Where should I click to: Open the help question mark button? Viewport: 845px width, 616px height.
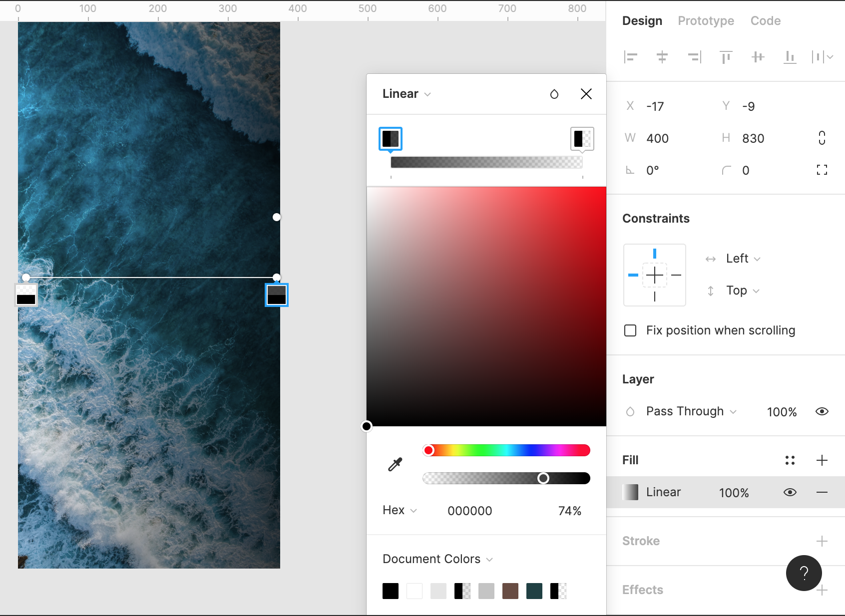click(804, 573)
